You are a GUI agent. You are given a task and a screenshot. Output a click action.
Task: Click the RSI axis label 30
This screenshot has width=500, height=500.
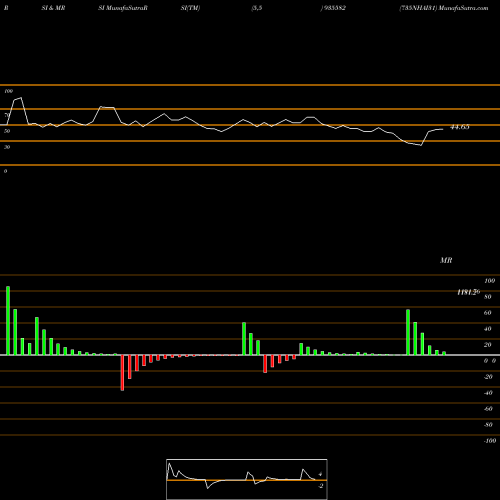7,147
